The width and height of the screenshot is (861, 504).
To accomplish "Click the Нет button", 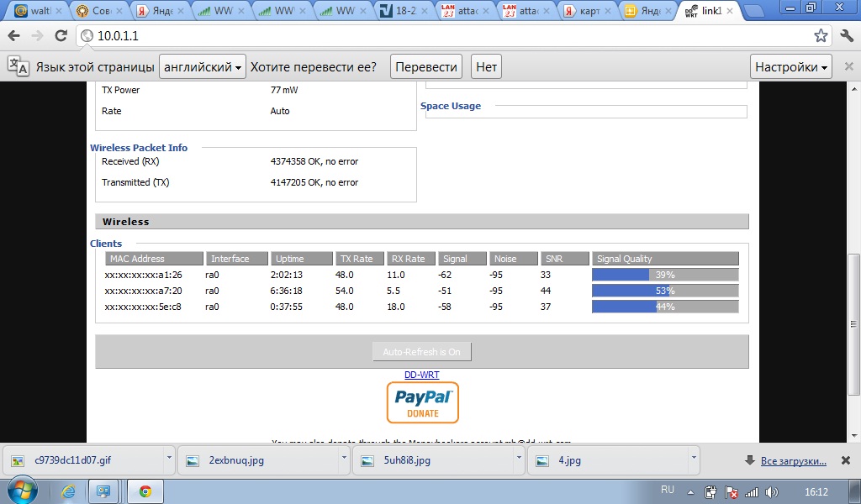I will pyautogui.click(x=486, y=67).
